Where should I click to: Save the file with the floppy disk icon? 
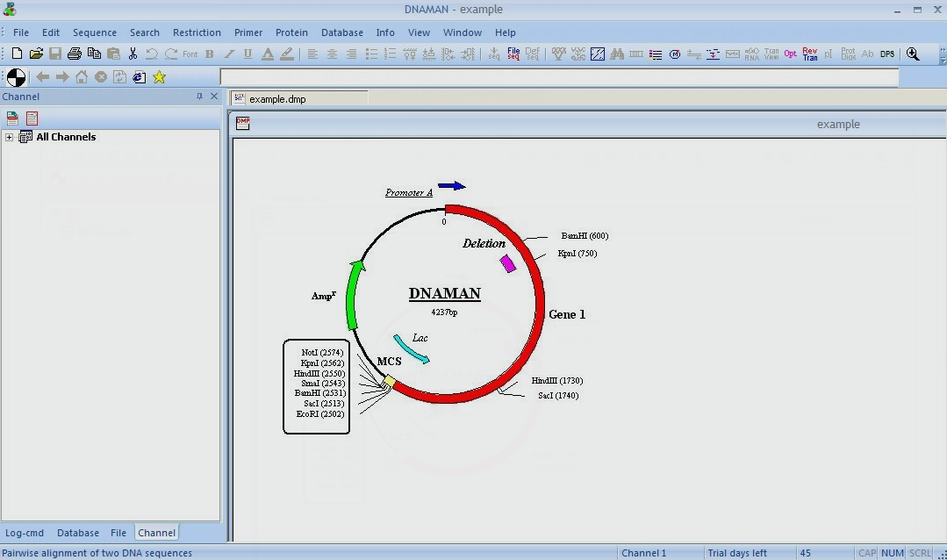(x=55, y=54)
